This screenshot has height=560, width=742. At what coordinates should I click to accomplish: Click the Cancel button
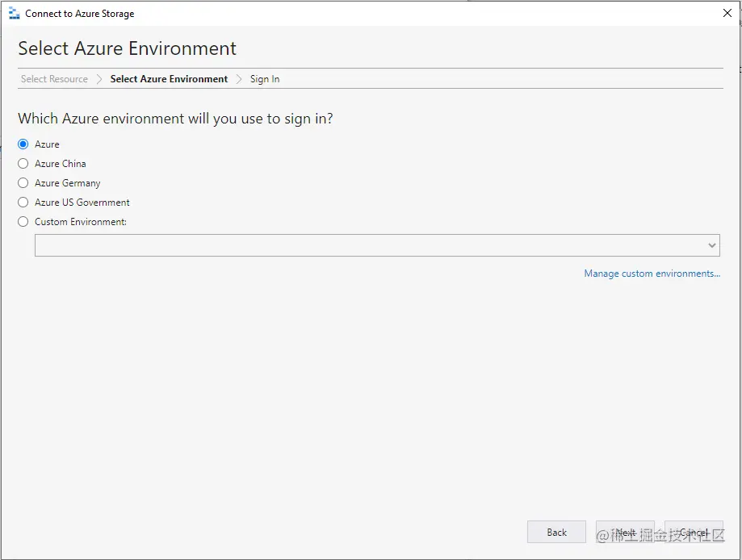click(x=693, y=532)
